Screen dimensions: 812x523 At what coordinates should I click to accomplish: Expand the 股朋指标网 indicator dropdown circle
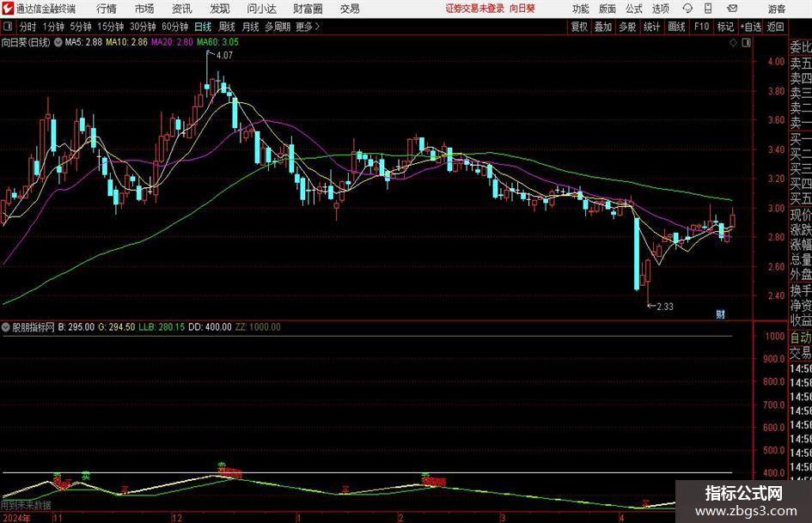[6, 327]
